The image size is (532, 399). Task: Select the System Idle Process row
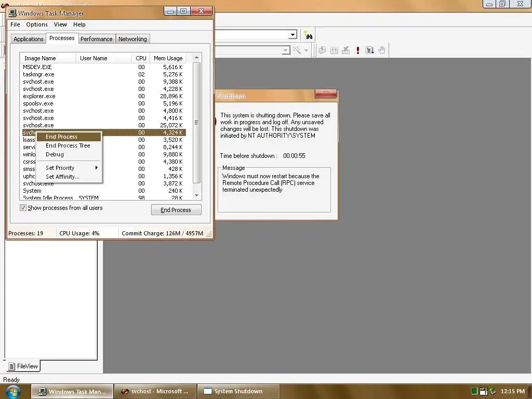[x=103, y=197]
